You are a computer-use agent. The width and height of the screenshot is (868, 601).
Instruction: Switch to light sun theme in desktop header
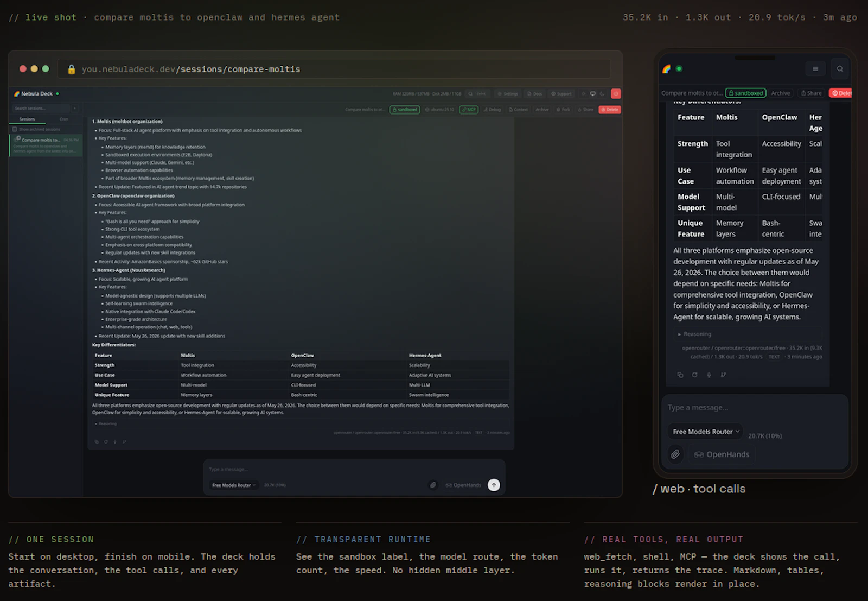coord(584,94)
